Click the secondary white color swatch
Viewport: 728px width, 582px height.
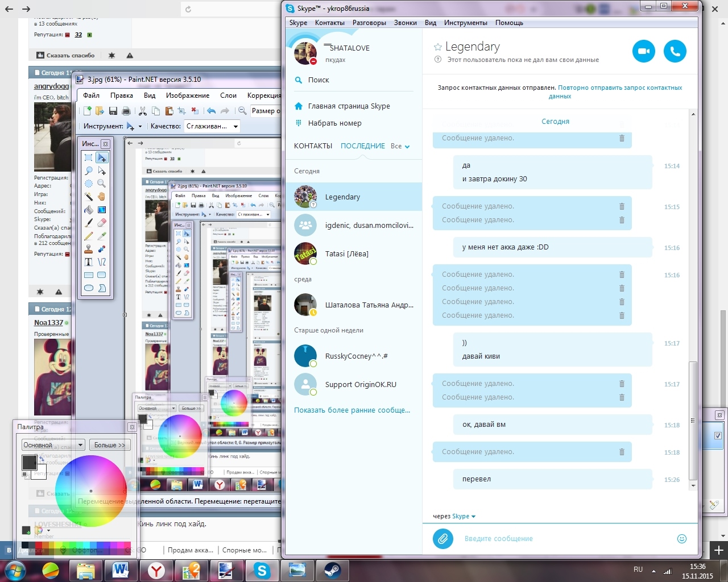pos(40,473)
